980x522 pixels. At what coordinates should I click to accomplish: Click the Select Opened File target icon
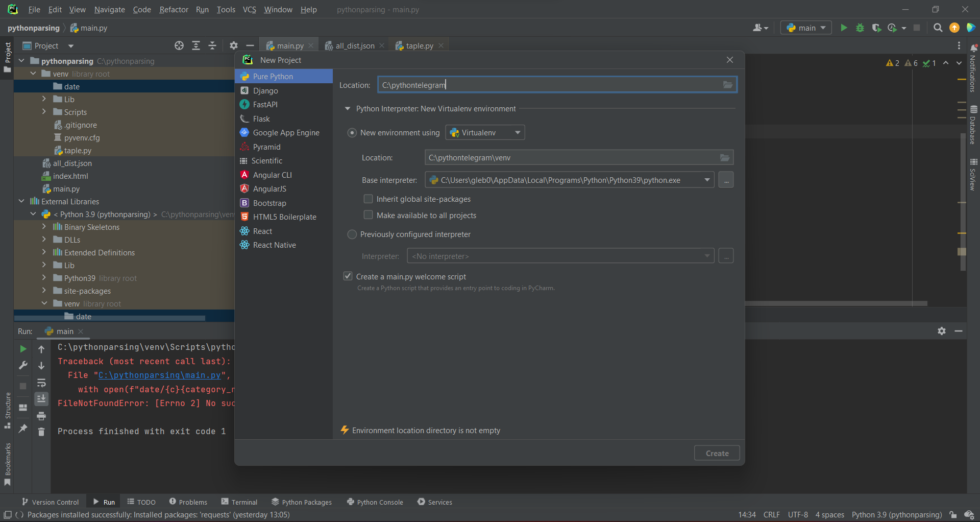tap(179, 45)
